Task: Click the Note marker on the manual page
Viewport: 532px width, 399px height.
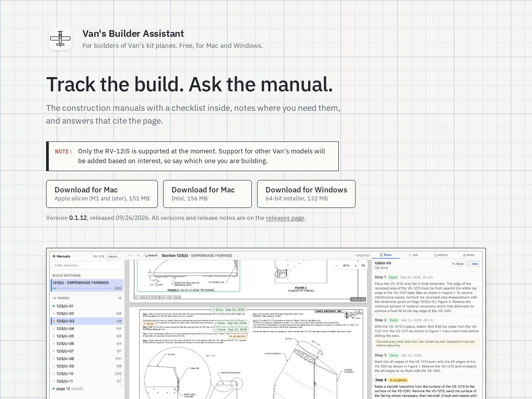Action: (148, 324)
